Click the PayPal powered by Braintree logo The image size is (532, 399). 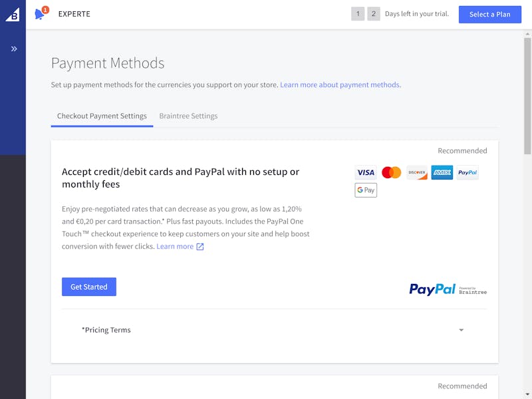tap(448, 289)
